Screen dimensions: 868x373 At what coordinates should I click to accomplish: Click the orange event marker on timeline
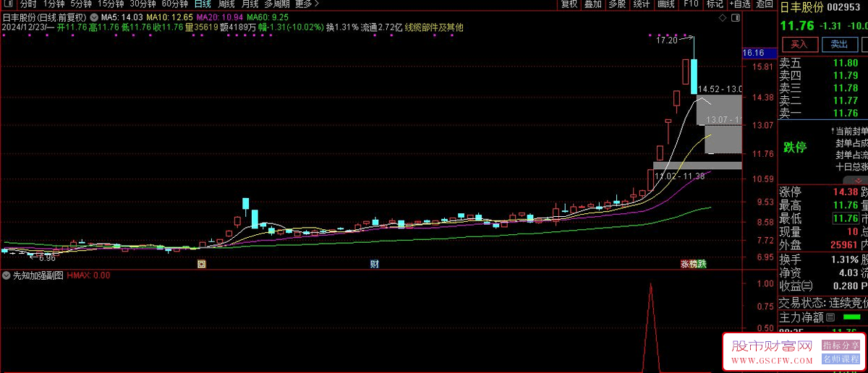pos(201,265)
